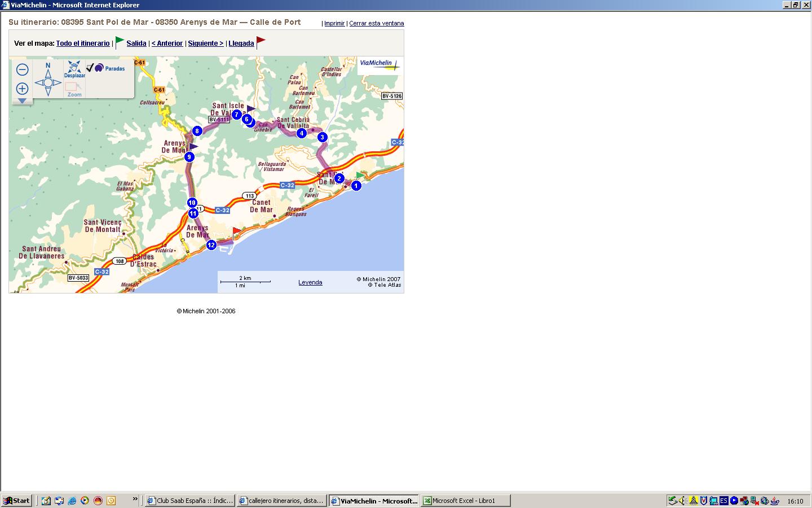This screenshot has width=812, height=508.
Task: Pan map south with compass down arrow
Action: [x=48, y=92]
